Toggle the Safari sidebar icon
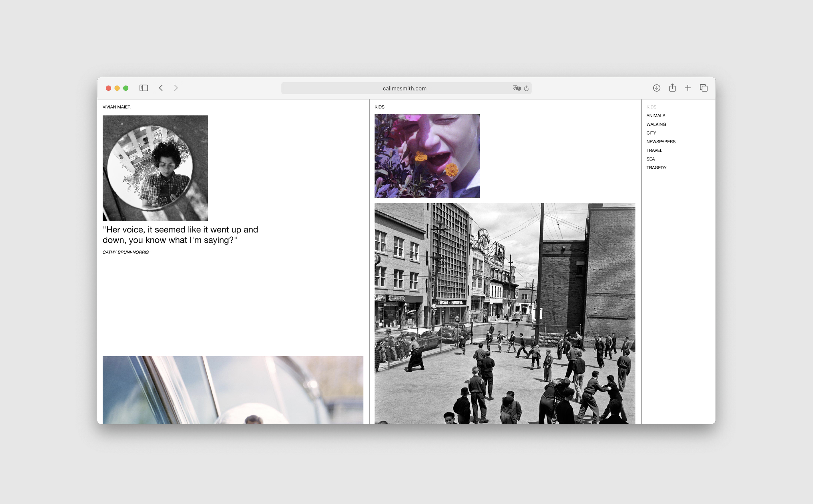Screen dimensions: 813x504 [143, 88]
